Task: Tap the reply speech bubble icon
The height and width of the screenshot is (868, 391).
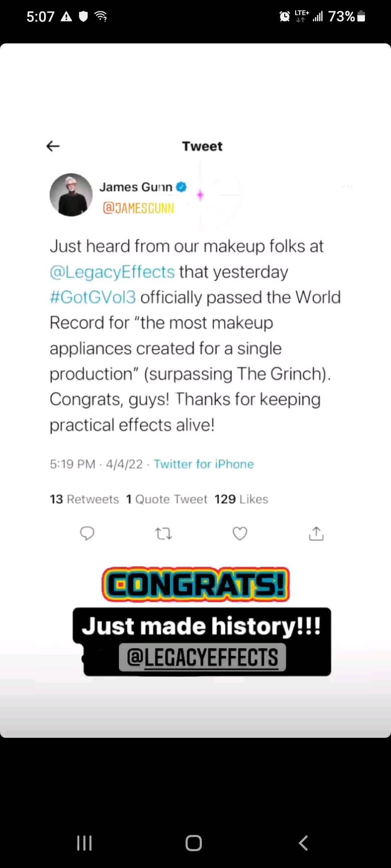Action: click(87, 533)
